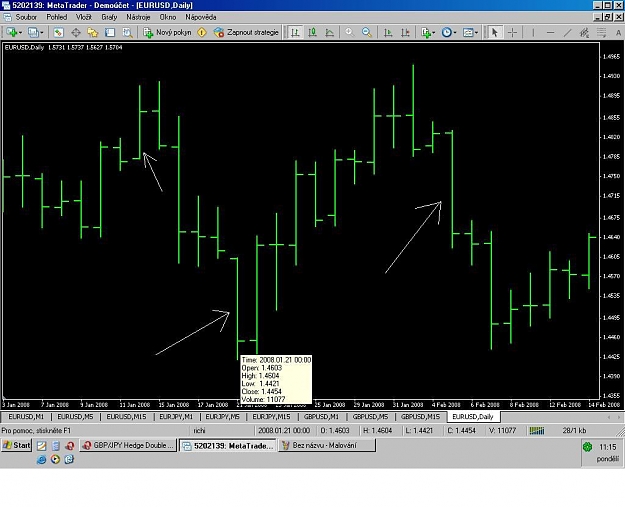The image size is (625, 507).
Task: Switch to EURUSD,M15 chart tab
Action: click(x=126, y=417)
